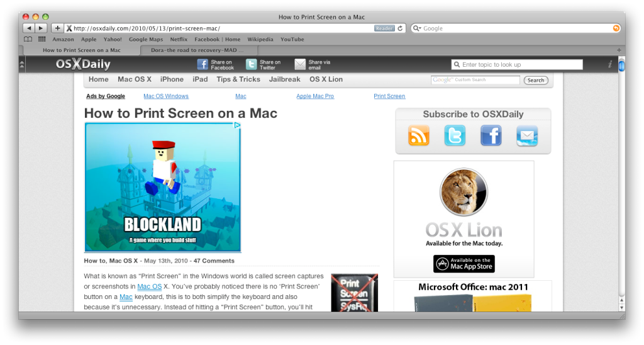Click the scrollbar up arrow
644x345 pixels.
[x=622, y=300]
